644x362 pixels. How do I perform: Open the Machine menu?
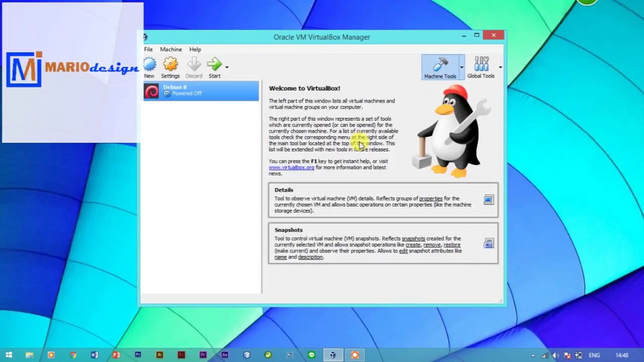pos(171,49)
